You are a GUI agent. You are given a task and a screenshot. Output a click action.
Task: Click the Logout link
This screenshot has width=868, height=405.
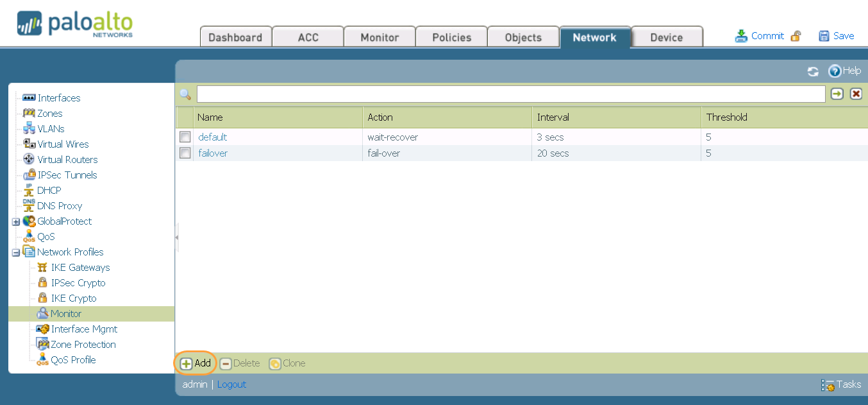pos(231,384)
